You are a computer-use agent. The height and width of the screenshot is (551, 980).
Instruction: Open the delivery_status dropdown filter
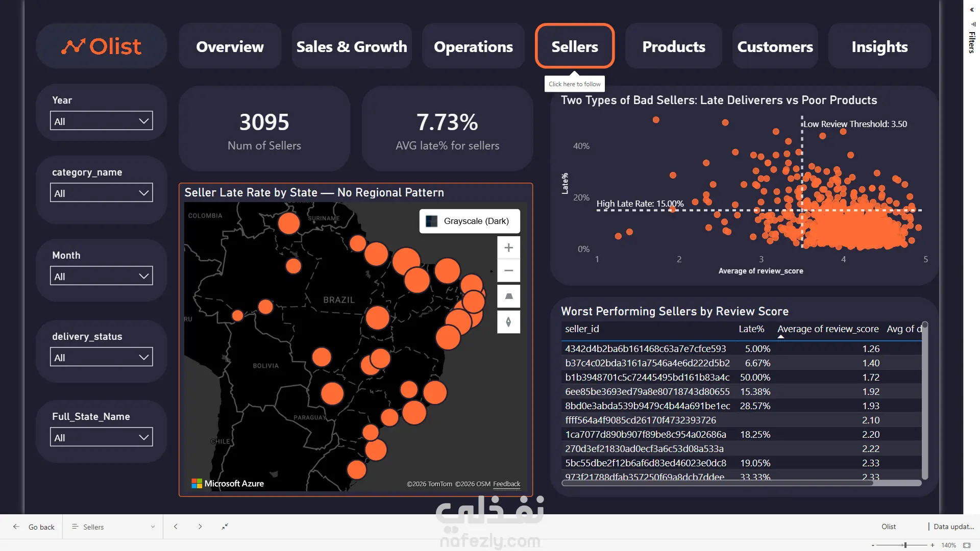pyautogui.click(x=101, y=357)
